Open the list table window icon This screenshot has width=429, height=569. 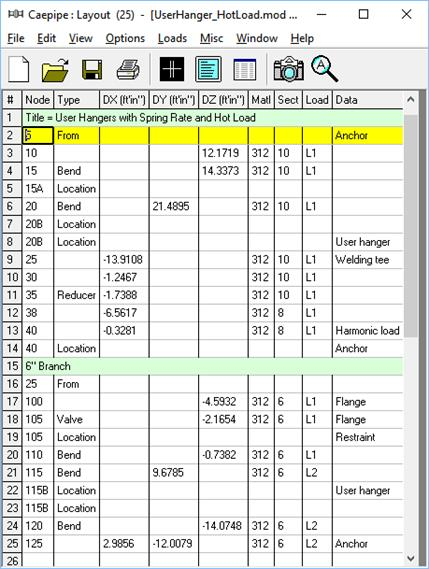245,69
